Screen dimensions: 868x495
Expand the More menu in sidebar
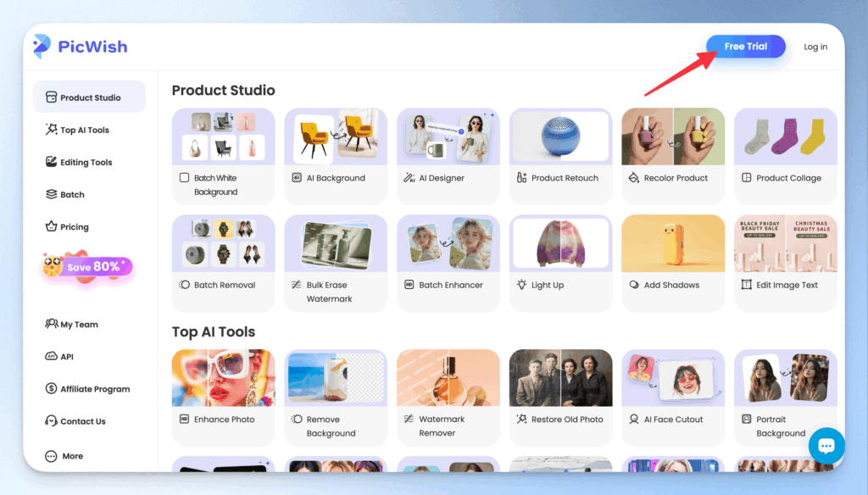click(x=71, y=456)
